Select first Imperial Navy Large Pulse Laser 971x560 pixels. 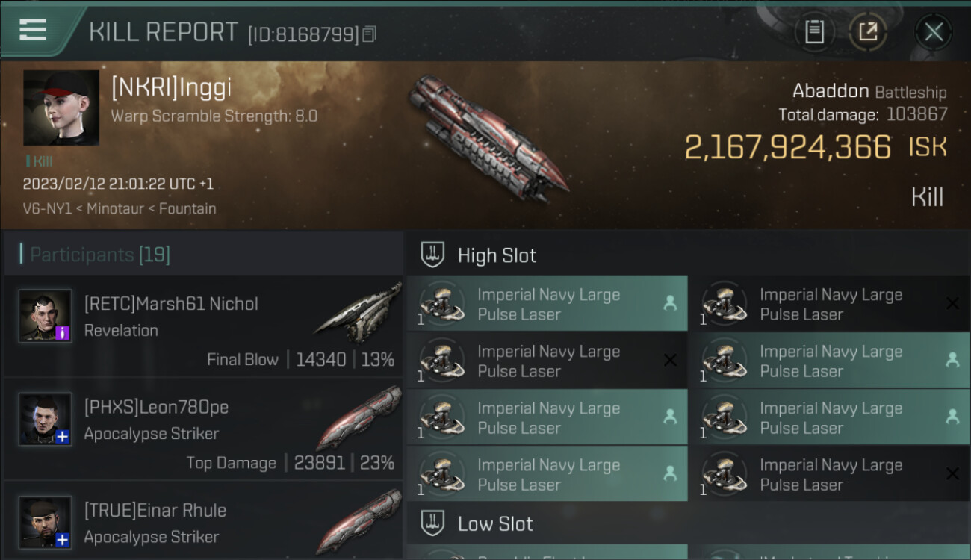click(547, 304)
